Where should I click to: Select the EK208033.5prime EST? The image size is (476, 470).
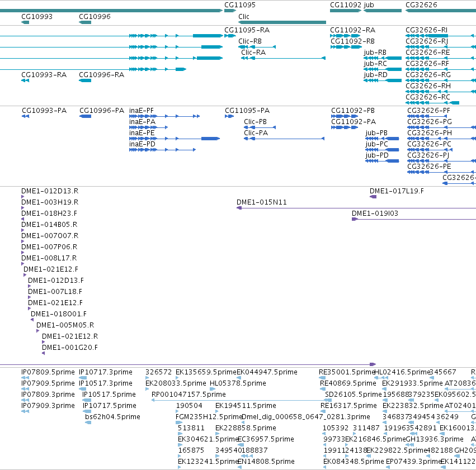tap(147, 389)
